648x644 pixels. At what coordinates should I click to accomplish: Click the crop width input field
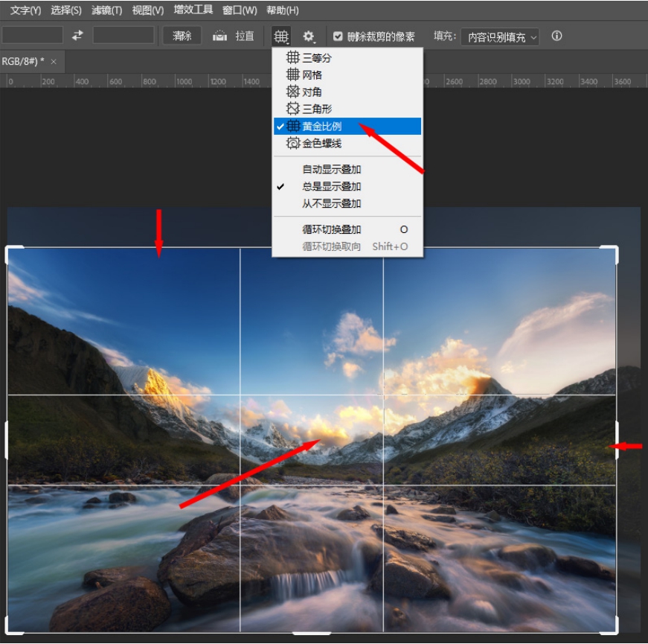pos(32,35)
